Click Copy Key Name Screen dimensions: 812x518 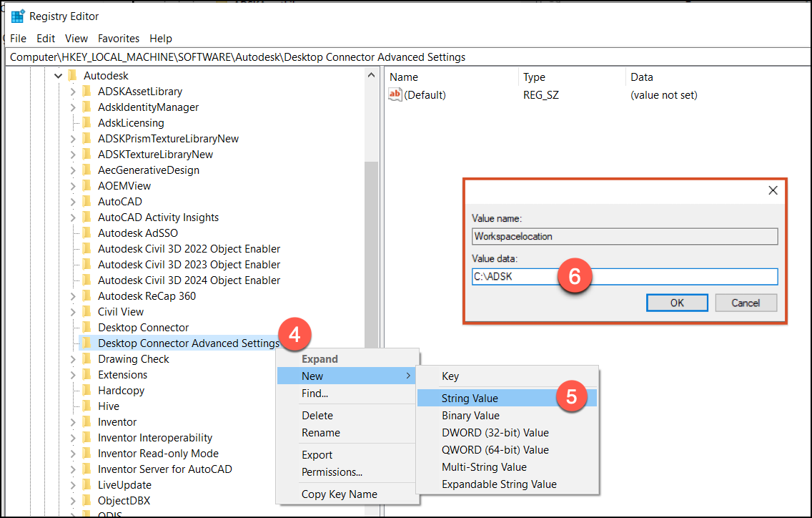pyautogui.click(x=347, y=494)
